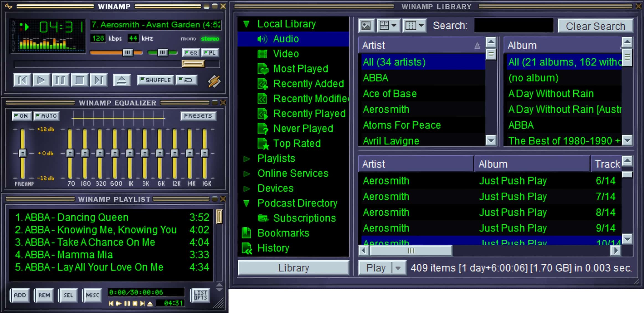Click the Library button below the tree

point(294,268)
